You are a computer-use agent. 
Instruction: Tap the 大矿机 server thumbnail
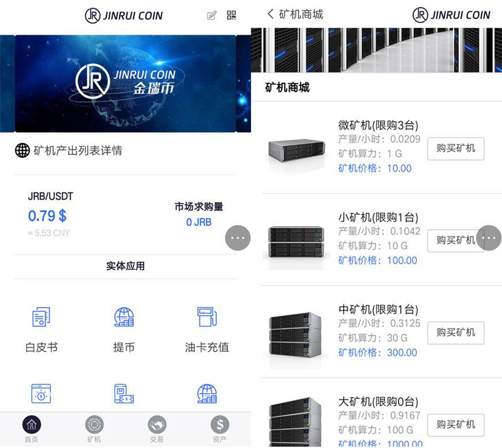pos(296,422)
